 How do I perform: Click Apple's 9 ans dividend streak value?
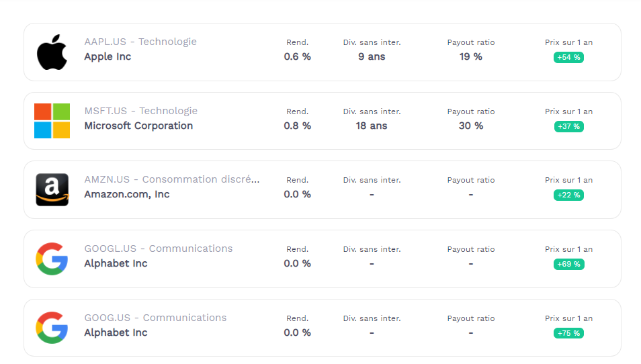pos(372,57)
